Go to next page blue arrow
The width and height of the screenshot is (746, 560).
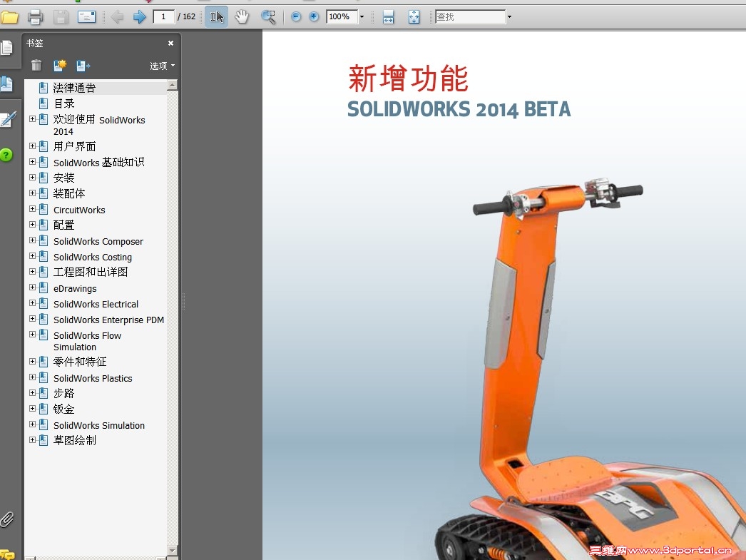point(139,18)
